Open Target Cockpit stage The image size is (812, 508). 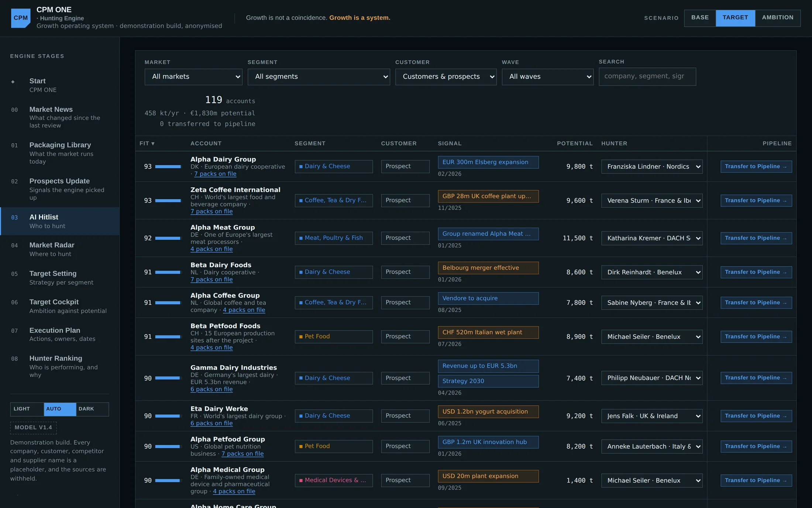[x=60, y=306]
